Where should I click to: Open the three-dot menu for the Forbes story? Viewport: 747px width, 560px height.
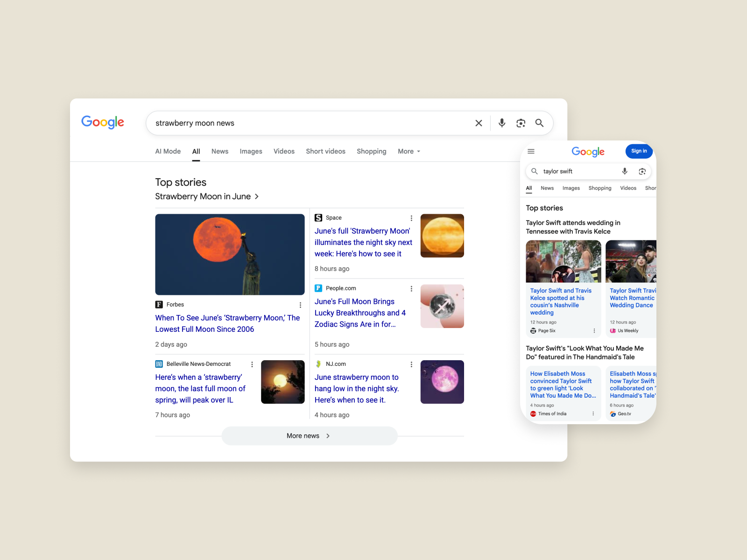[x=300, y=305]
